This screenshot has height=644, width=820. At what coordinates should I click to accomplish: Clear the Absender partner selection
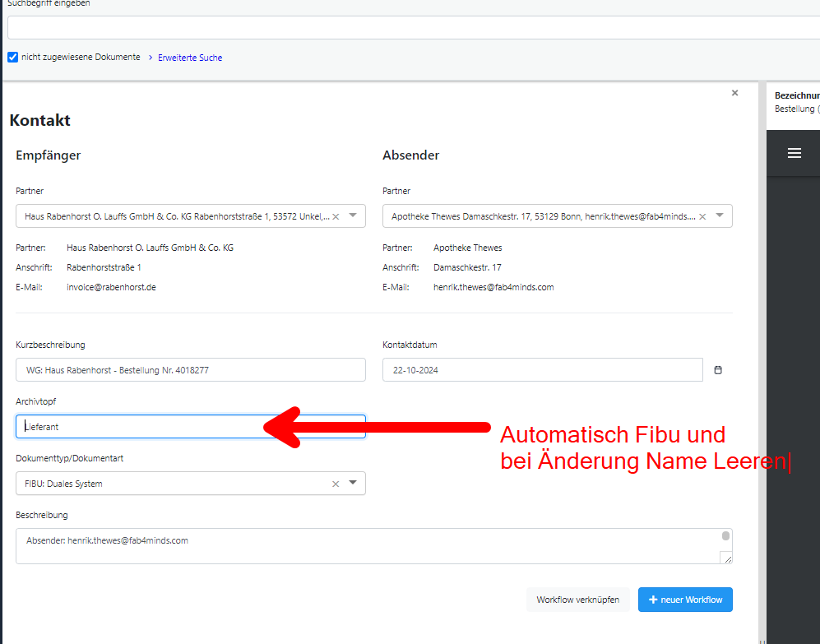tap(702, 216)
